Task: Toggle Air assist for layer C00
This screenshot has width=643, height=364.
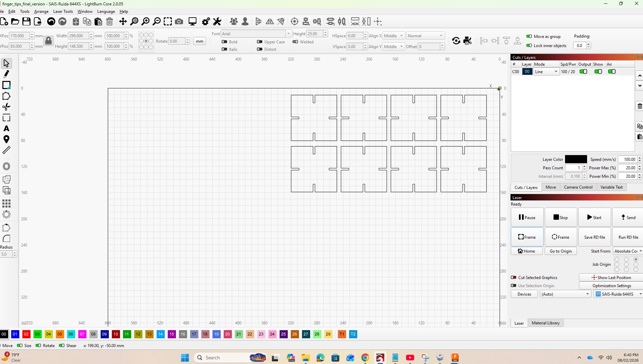Action: pyautogui.click(x=612, y=71)
